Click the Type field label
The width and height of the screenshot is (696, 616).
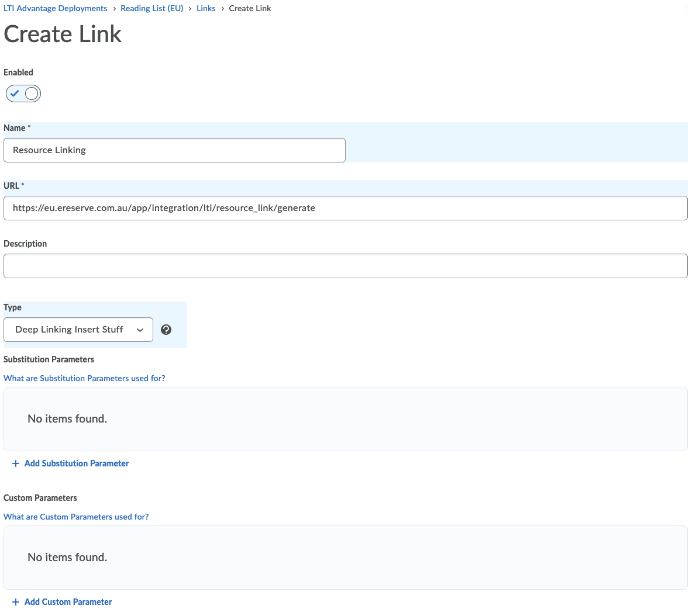pos(12,307)
